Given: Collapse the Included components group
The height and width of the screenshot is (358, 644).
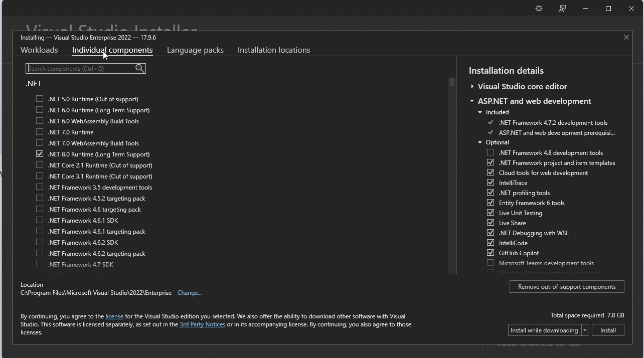Looking at the screenshot, I should click(480, 112).
